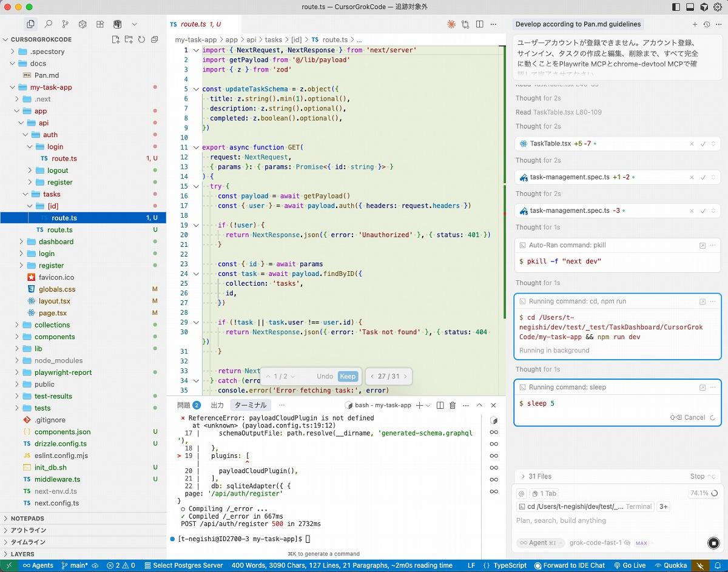
Task: Click Keep to accept the change
Action: point(348,376)
